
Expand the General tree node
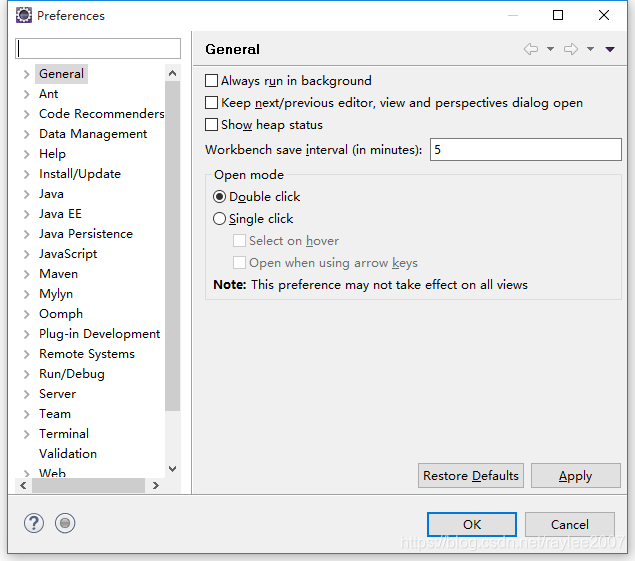pos(26,74)
